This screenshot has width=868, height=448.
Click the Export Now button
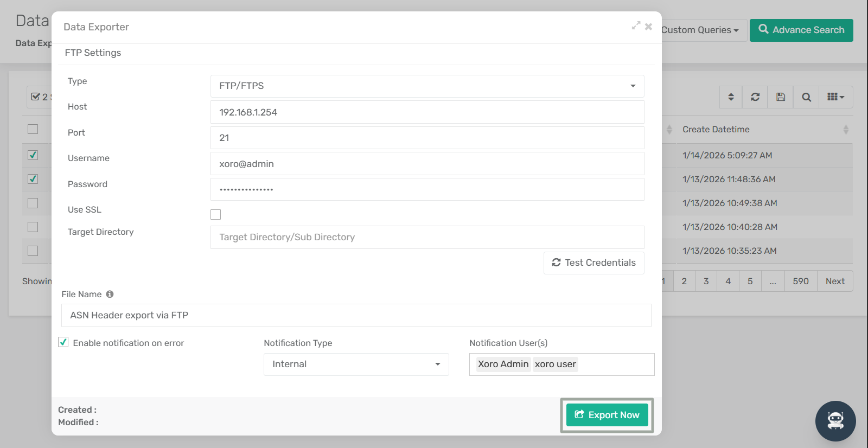pyautogui.click(x=607, y=415)
